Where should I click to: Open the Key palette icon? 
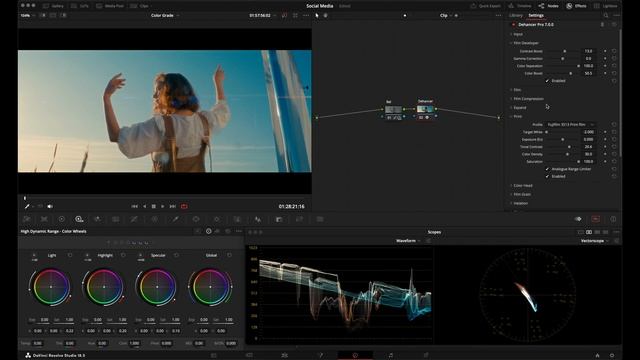(x=279, y=220)
